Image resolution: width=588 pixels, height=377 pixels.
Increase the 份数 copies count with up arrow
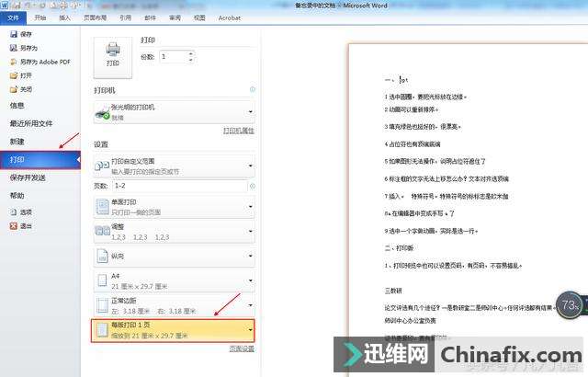coord(191,54)
